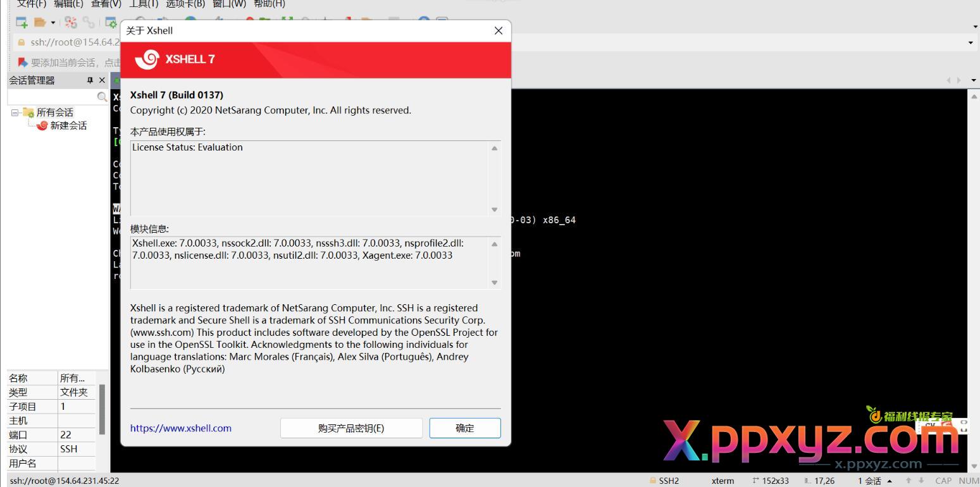Click the 用户名 property label
The image size is (980, 487).
pyautogui.click(x=23, y=464)
